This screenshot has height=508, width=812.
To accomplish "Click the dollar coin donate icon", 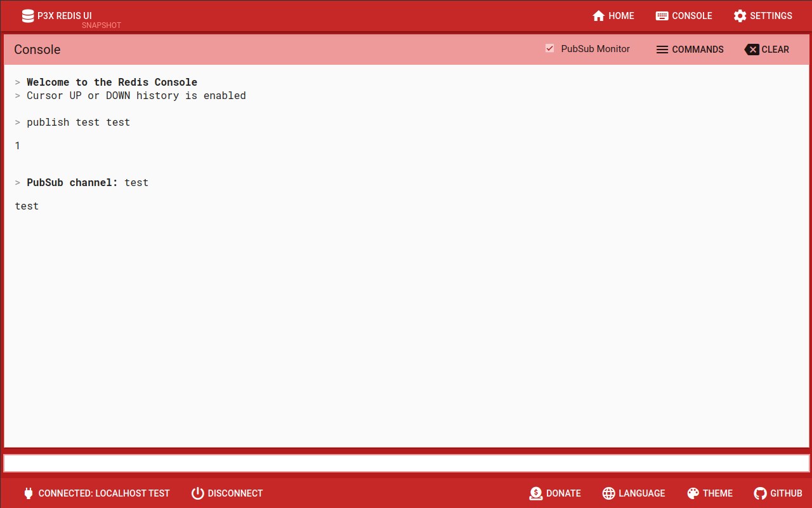I will pos(536,493).
